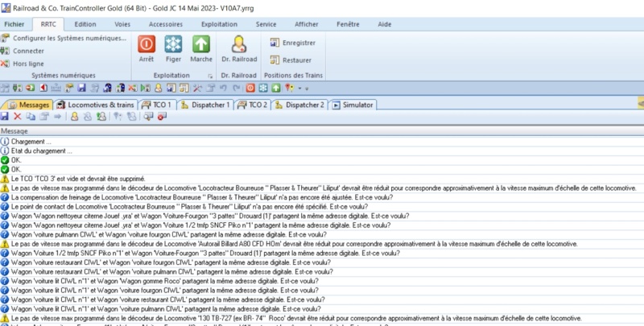Viewport: 644px width, 326px height.
Task: Switch to the Service ribbon tab
Action: pos(266,24)
